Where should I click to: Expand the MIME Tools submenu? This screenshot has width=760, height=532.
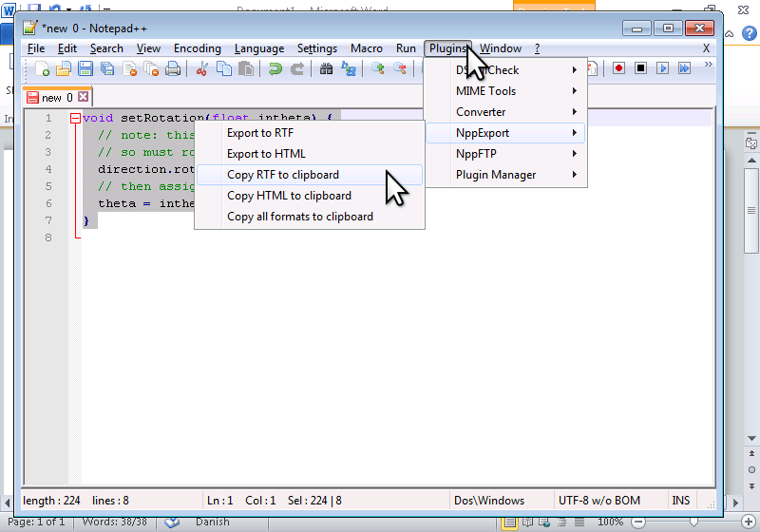click(505, 91)
